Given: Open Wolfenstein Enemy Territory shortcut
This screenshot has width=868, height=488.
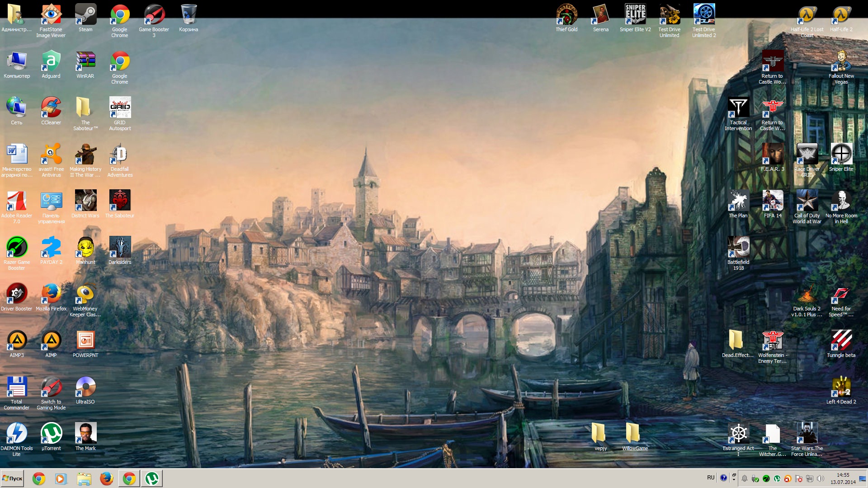Looking at the screenshot, I should click(773, 346).
